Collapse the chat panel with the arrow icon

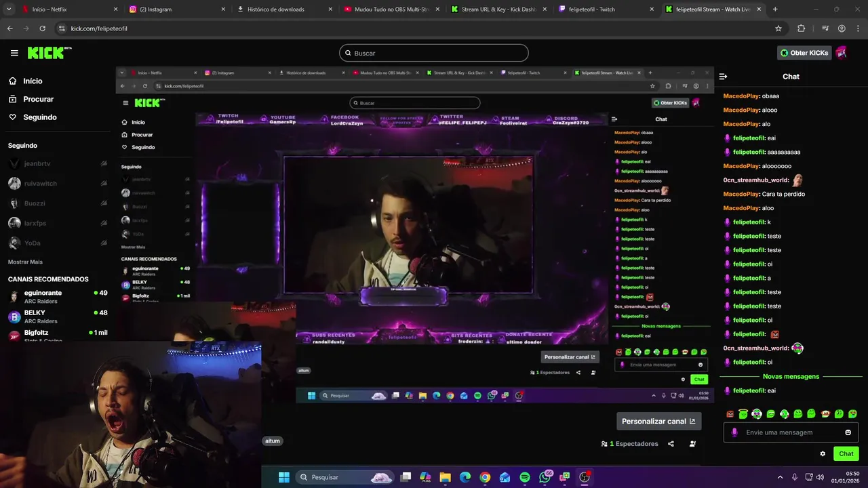coord(723,77)
